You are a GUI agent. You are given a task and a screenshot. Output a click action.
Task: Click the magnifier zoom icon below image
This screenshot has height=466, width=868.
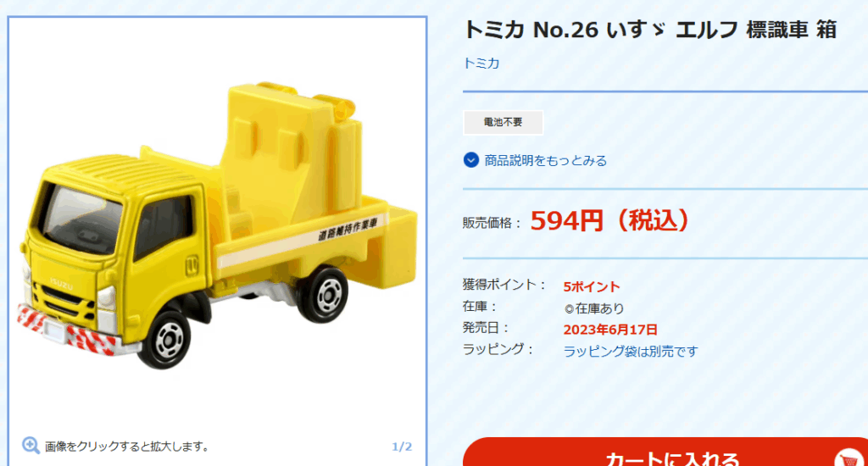[31, 446]
